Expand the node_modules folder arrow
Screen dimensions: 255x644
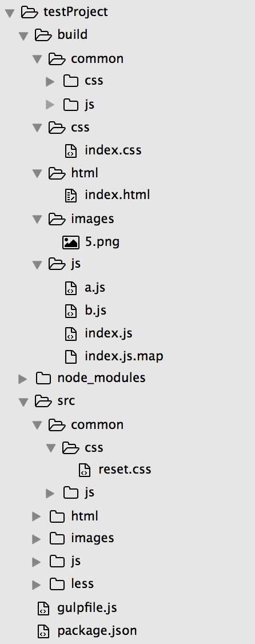(x=23, y=379)
